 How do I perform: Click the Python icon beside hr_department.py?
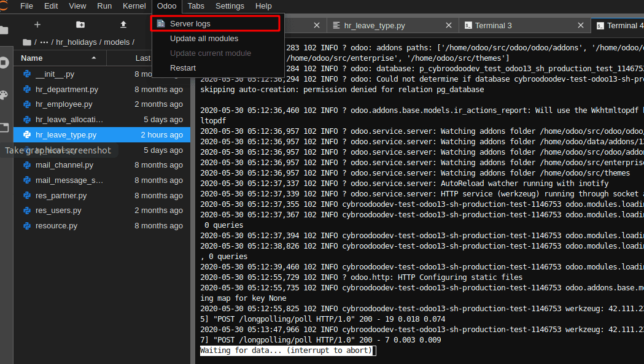point(26,90)
